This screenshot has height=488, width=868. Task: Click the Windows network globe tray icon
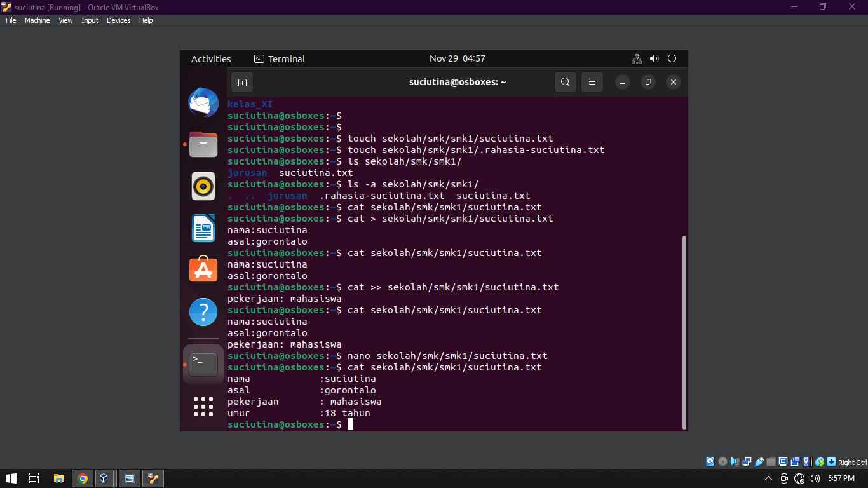pyautogui.click(x=799, y=478)
